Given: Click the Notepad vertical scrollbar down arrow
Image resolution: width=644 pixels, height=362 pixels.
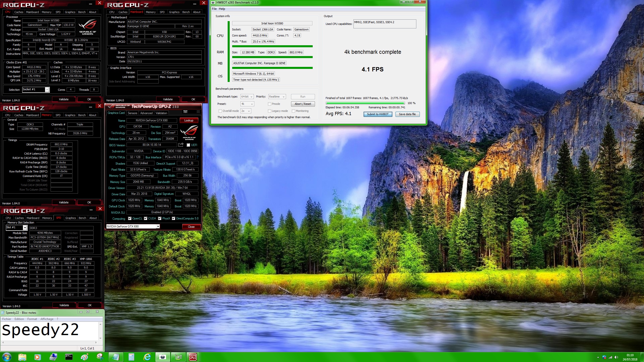Looking at the screenshot, I should 100,338.
